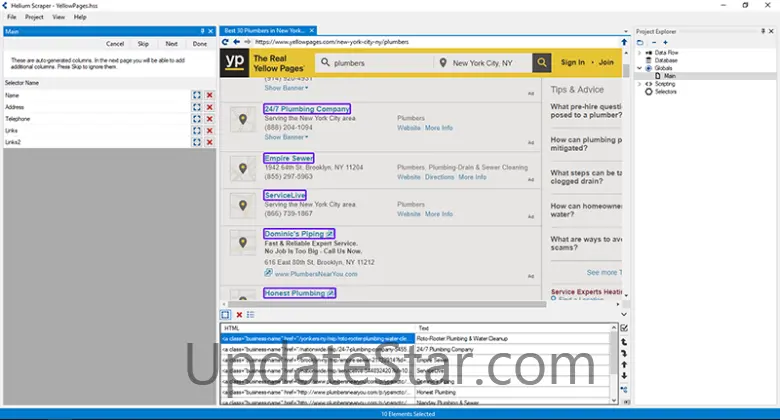Click the yellow pages search magnifier button
This screenshot has height=420, width=780.
tap(542, 63)
